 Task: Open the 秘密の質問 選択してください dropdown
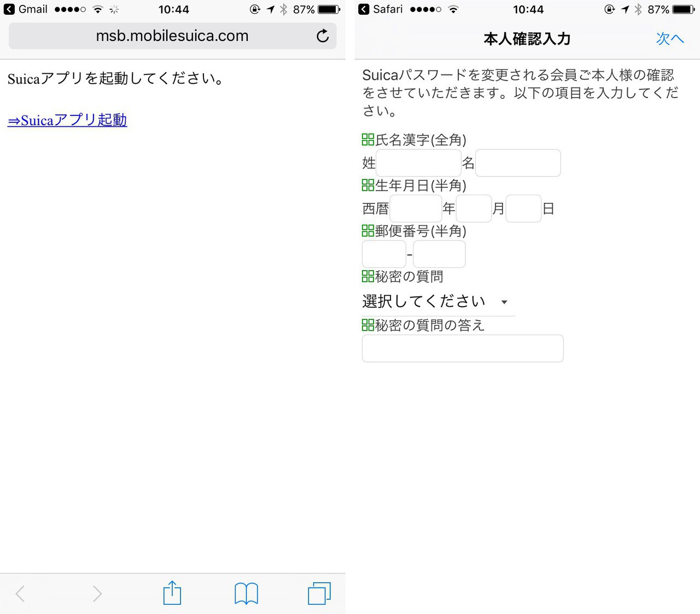point(438,302)
